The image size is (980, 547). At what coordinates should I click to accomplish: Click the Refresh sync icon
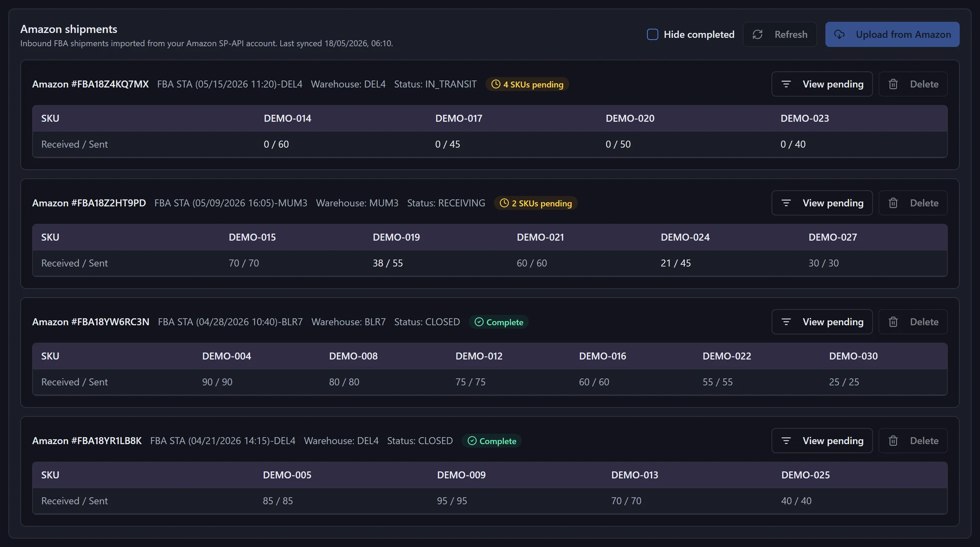[x=757, y=34]
